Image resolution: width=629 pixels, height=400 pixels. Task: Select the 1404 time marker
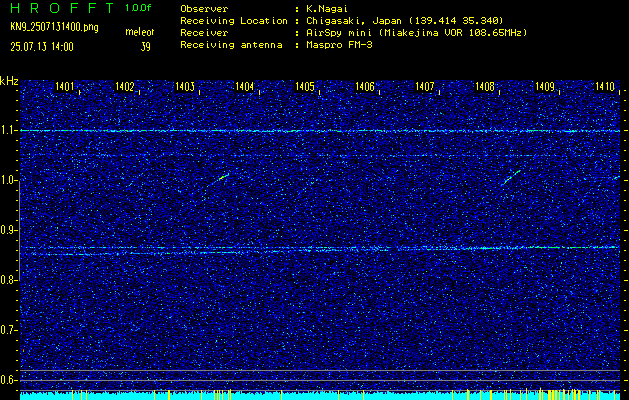pos(244,86)
